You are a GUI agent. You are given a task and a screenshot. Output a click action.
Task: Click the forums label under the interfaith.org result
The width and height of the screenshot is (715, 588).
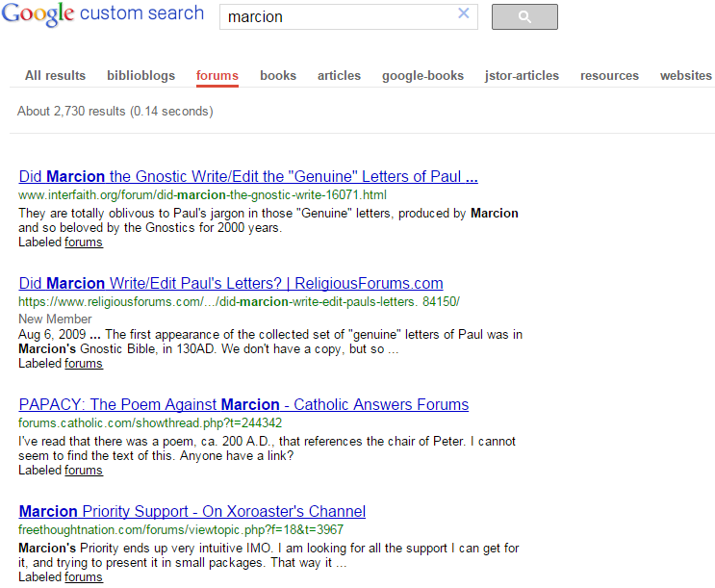pyautogui.click(x=84, y=243)
